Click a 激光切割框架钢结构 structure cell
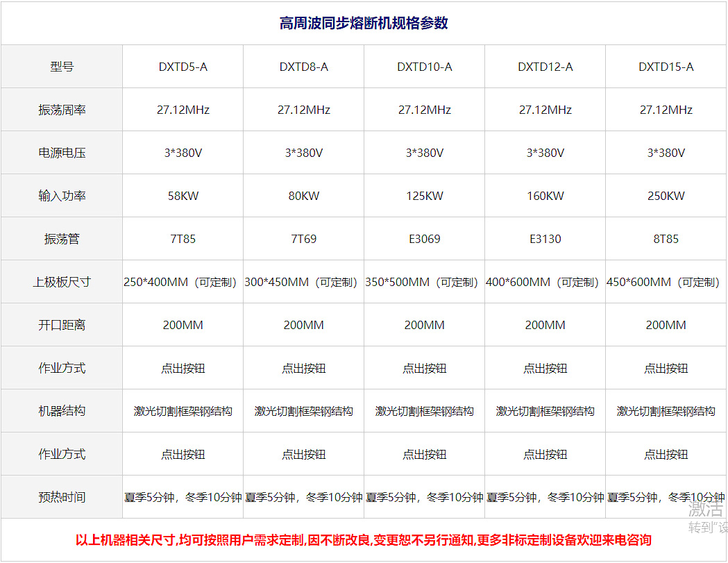 pyautogui.click(x=182, y=410)
